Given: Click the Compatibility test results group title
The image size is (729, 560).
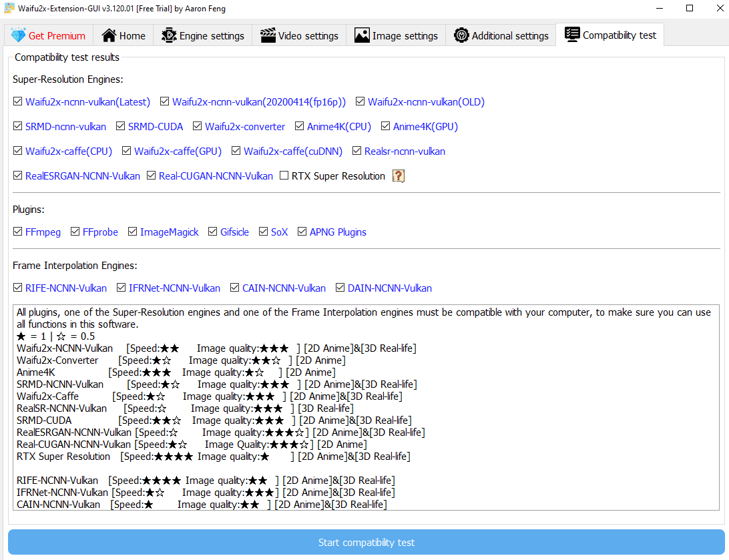Looking at the screenshot, I should click(x=67, y=57).
